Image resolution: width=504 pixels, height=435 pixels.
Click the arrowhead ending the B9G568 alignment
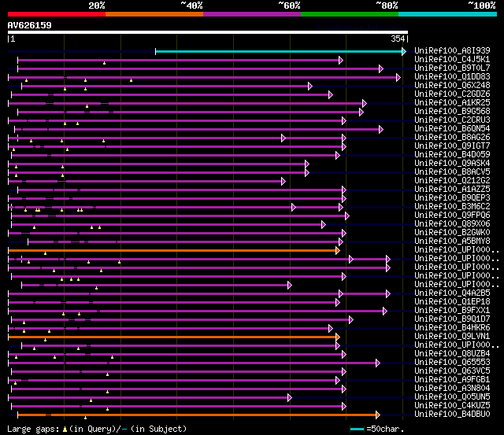click(x=361, y=112)
